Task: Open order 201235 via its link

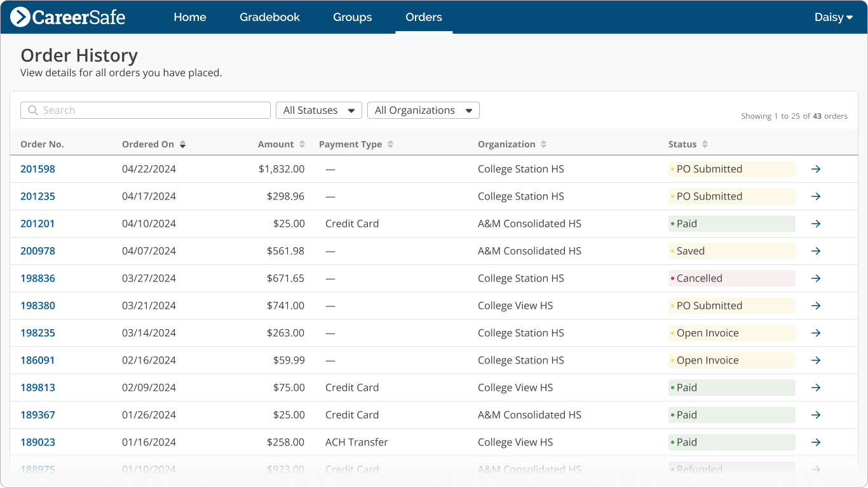Action: point(37,196)
